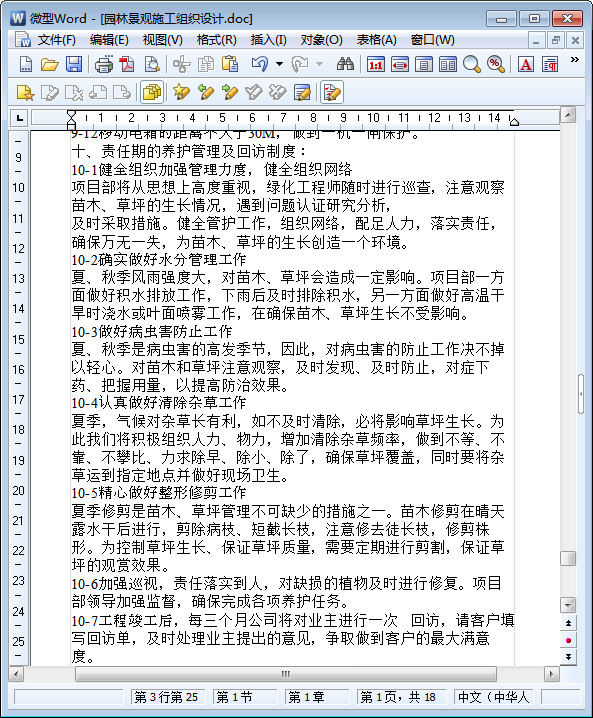This screenshot has width=593, height=718.
Task: Create a new document via toolbar
Action: point(26,65)
